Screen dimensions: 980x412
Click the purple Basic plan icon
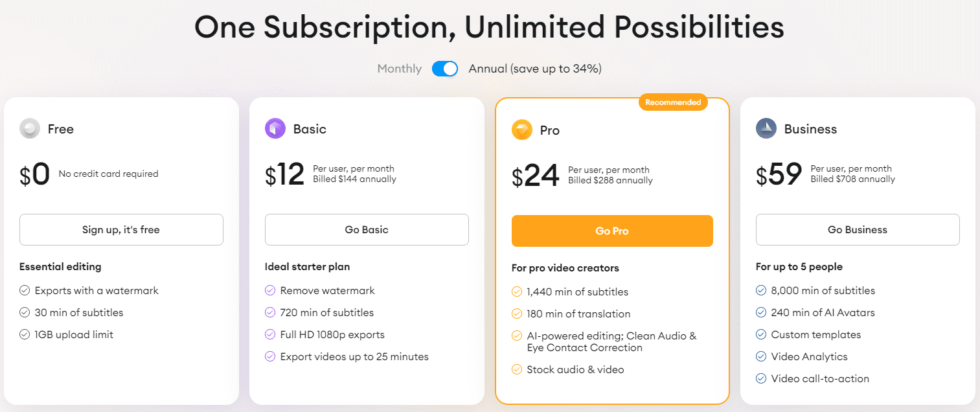coord(275,129)
